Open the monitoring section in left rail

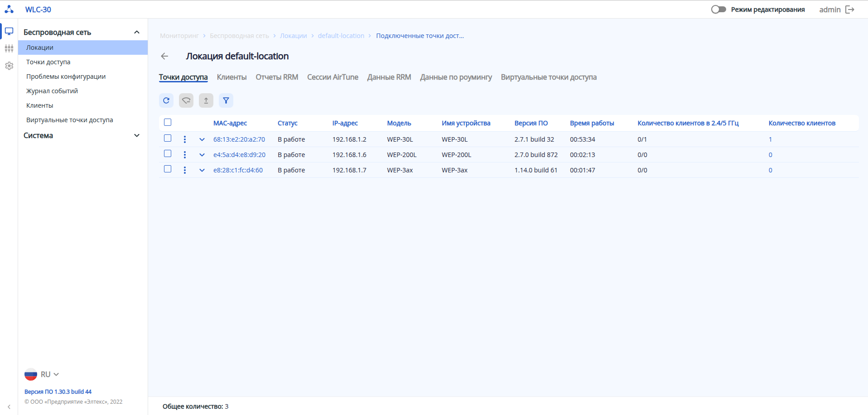tap(9, 31)
